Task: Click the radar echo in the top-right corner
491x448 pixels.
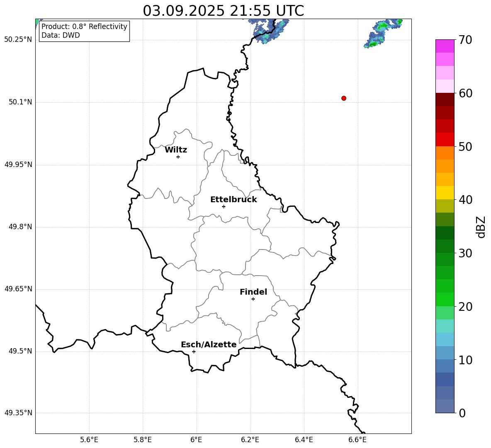Action: [x=382, y=33]
